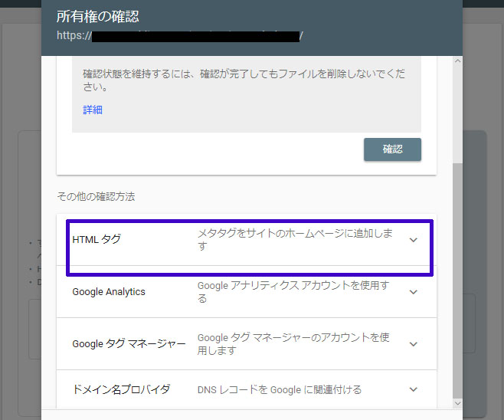504x420 pixels.
Task: Click the DNS レコードを Google に関連付ける description
Action: coord(280,390)
